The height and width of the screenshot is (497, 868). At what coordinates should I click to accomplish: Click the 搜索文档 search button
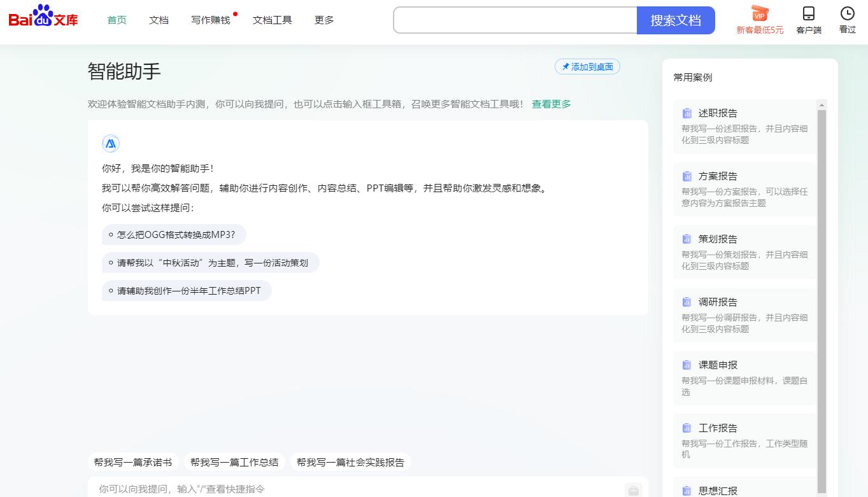click(674, 20)
